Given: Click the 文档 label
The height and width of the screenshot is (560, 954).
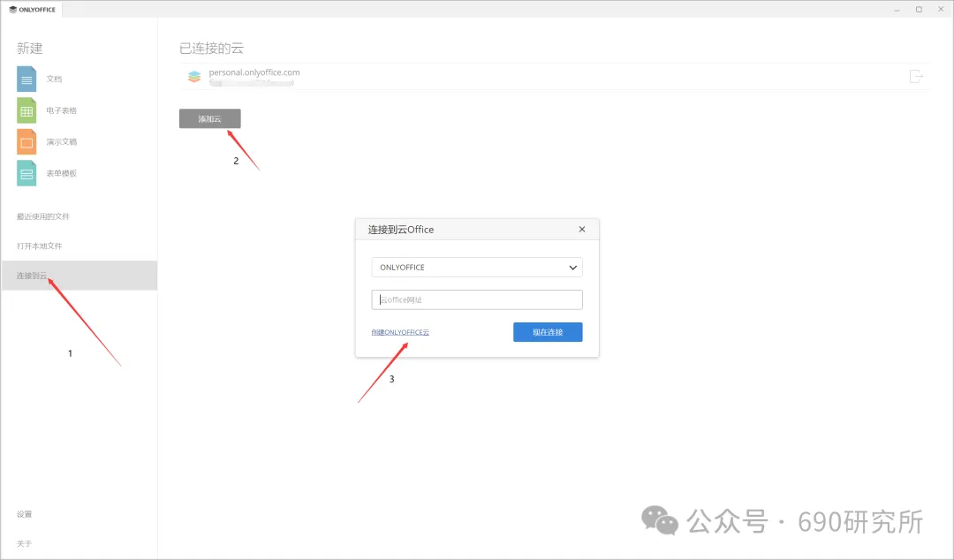Looking at the screenshot, I should pyautogui.click(x=54, y=79).
